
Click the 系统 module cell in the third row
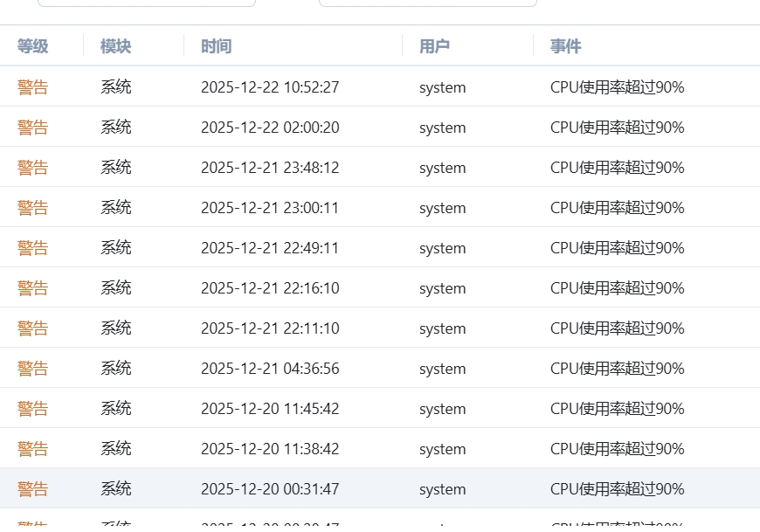tap(114, 167)
